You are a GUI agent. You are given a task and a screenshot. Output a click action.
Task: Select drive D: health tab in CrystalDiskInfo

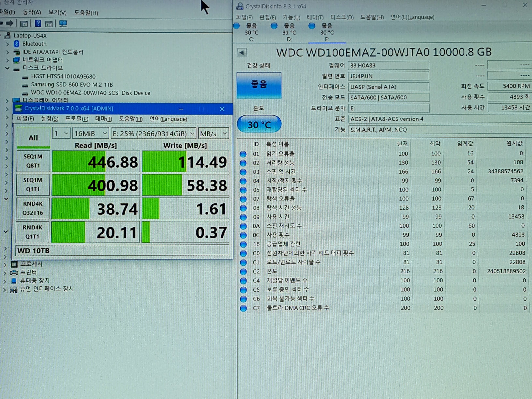pyautogui.click(x=289, y=33)
